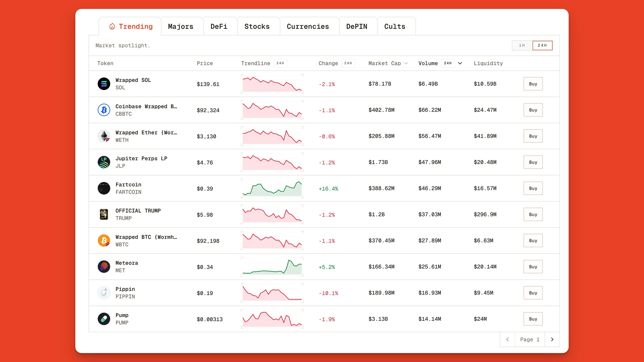
Task: Click the Wrapped SOL token icon
Action: click(x=104, y=84)
